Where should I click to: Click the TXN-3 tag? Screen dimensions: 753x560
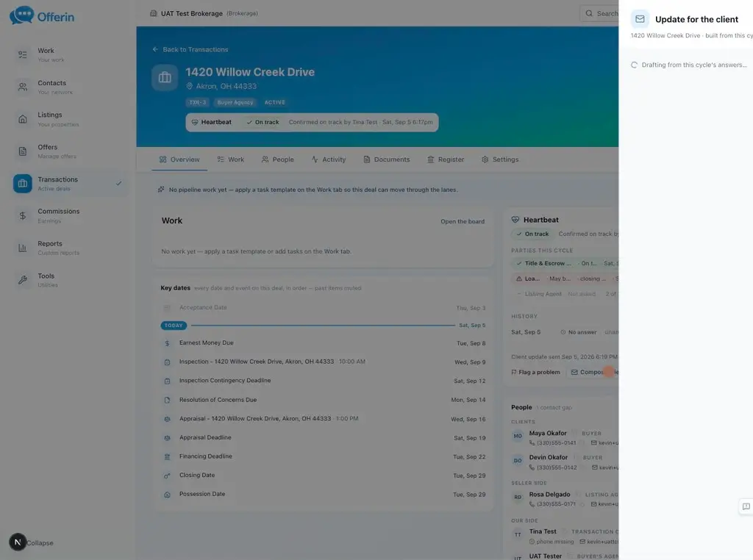tap(197, 102)
